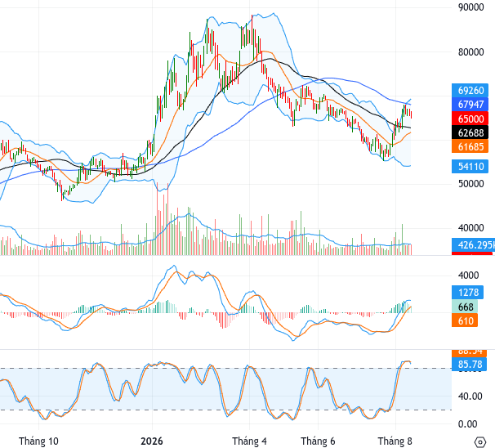The width and height of the screenshot is (495, 448).
Task: Click the 90000 price axis tick
Action: pyautogui.click(x=471, y=7)
